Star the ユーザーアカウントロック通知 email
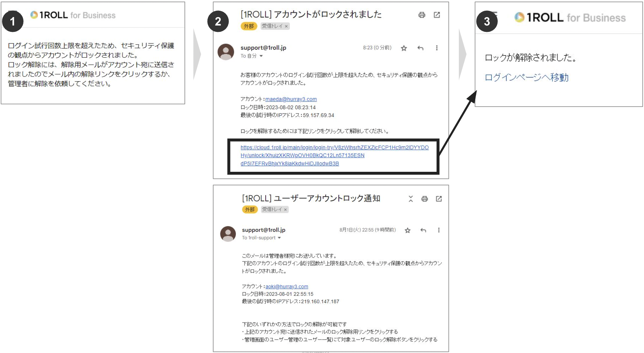 pos(407,230)
